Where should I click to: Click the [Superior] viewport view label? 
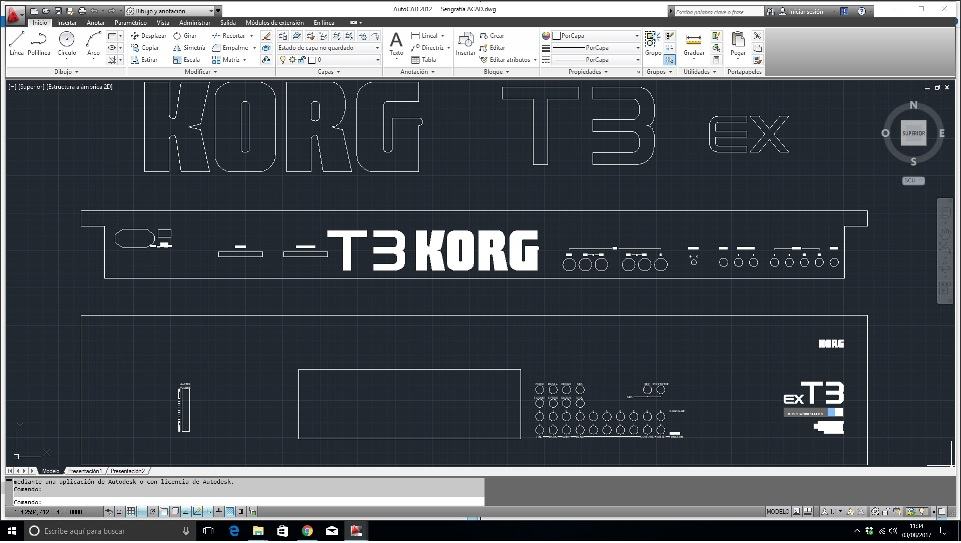[31, 87]
